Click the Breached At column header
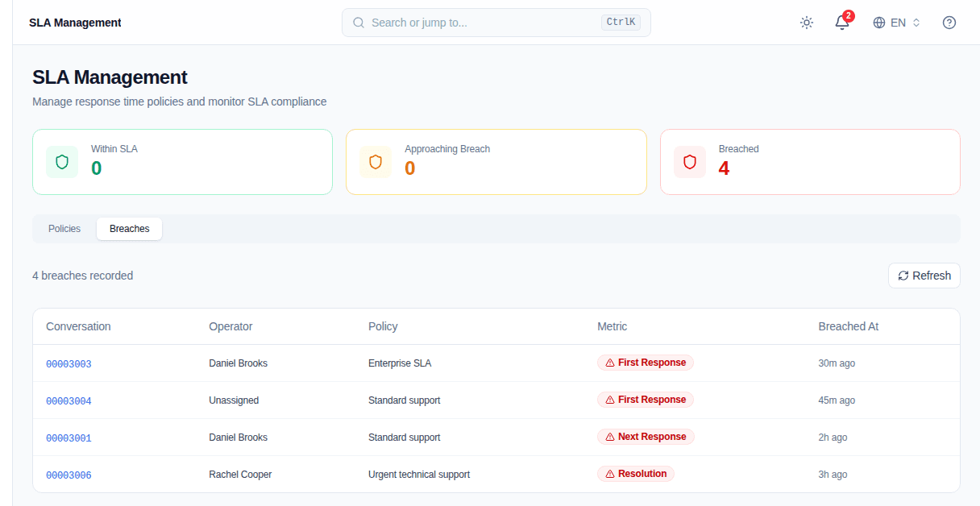The width and height of the screenshot is (980, 506). 849,326
